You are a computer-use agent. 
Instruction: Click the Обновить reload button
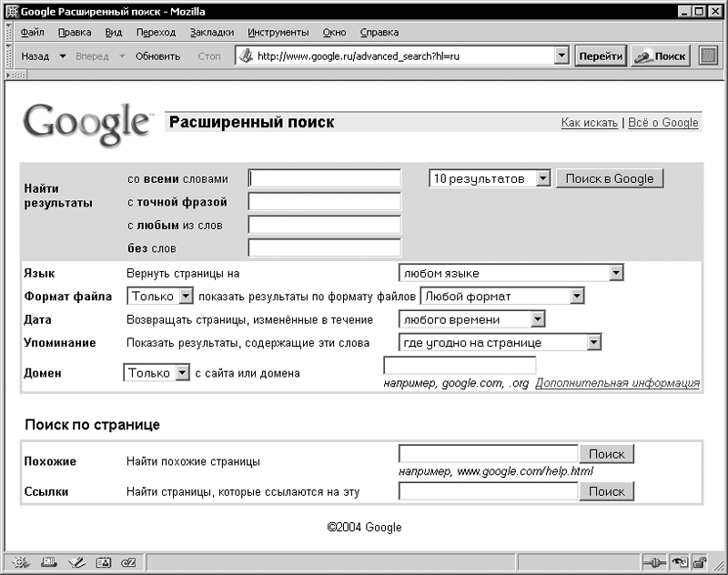point(157,56)
